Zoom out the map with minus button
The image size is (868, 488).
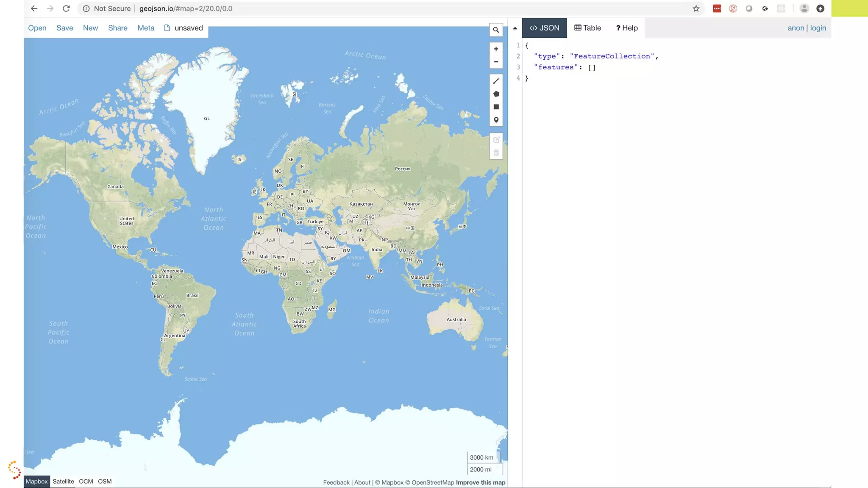(496, 62)
